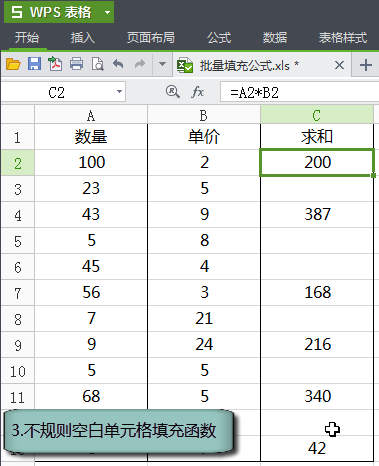Select cell A6 with value 45
Image resolution: width=379 pixels, height=466 pixels.
click(91, 267)
